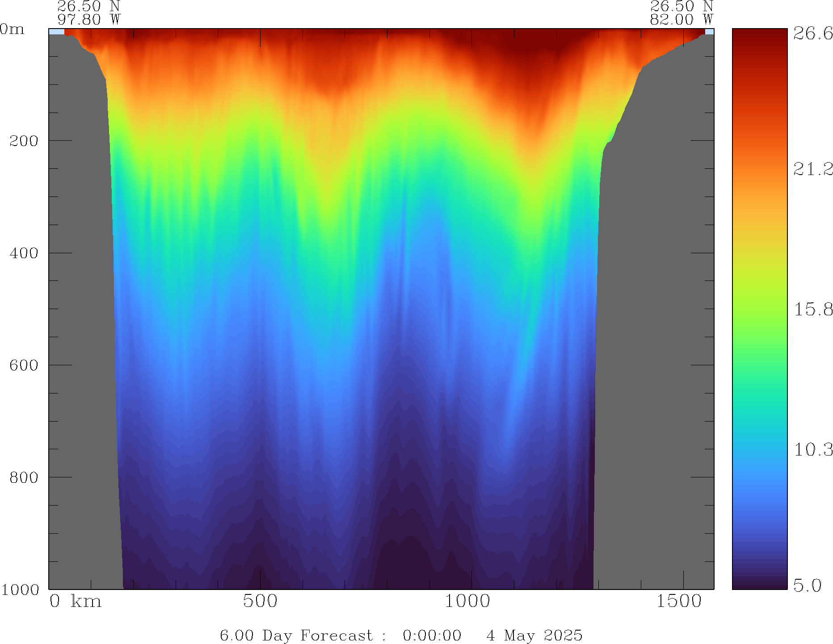Click the 82.00 W end coordinate label

(682, 20)
